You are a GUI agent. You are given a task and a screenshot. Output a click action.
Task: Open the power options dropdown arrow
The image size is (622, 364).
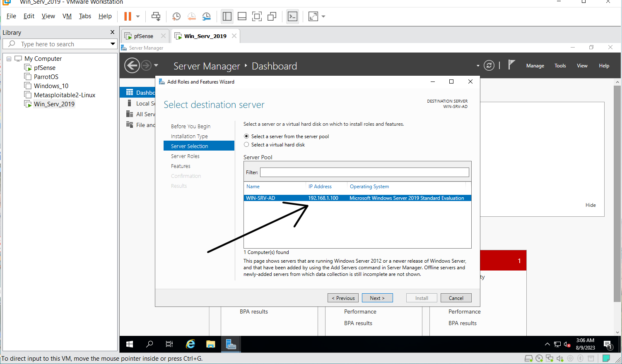[138, 17]
